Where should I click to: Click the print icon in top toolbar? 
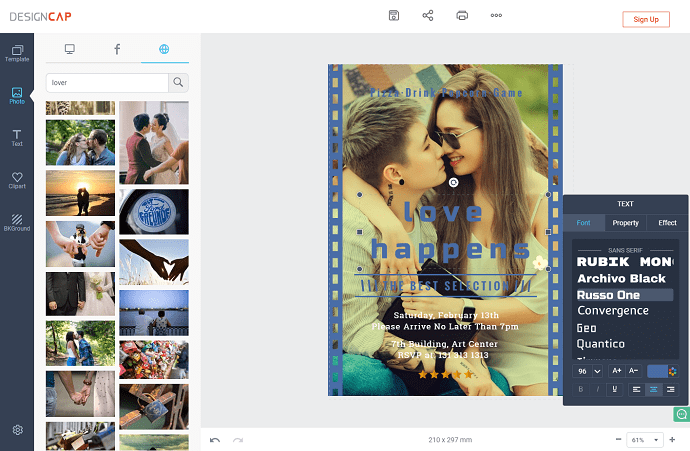(462, 16)
